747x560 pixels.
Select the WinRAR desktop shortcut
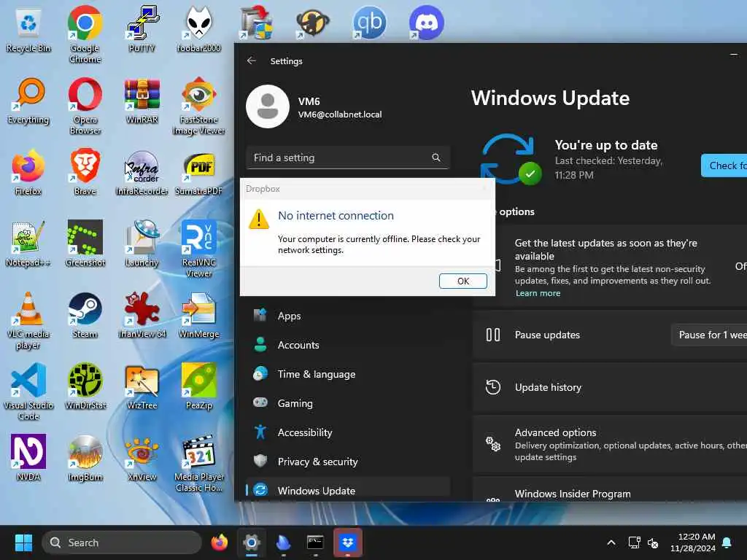click(142, 101)
